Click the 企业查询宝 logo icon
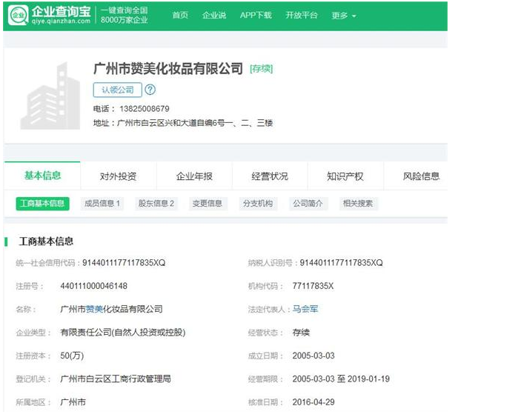This screenshot has height=420, width=521. pyautogui.click(x=19, y=15)
